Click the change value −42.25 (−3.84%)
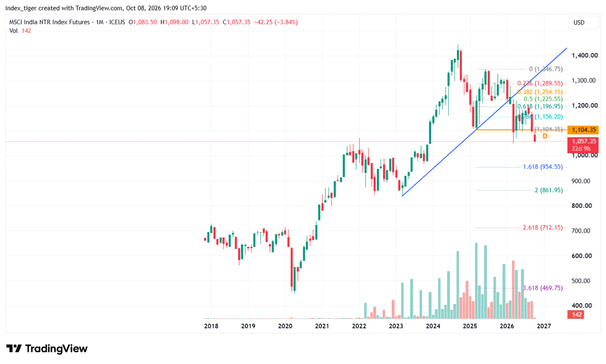 275,22
